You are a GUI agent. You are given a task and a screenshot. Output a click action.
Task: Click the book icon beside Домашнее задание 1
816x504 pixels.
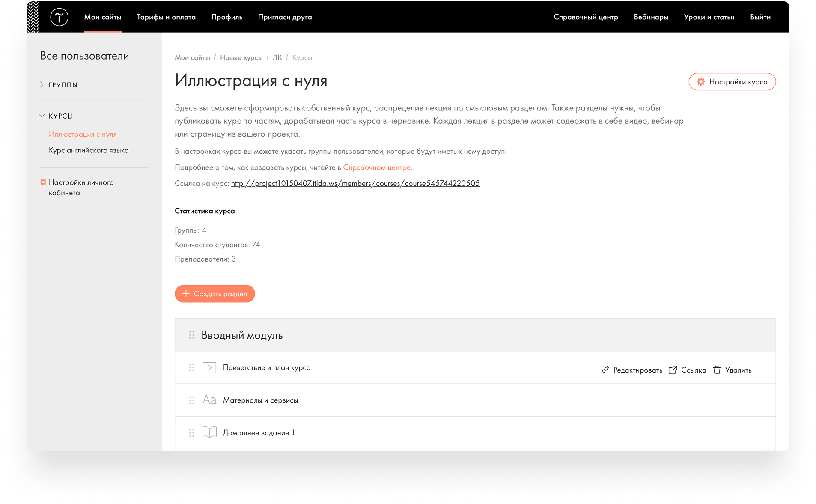(209, 432)
